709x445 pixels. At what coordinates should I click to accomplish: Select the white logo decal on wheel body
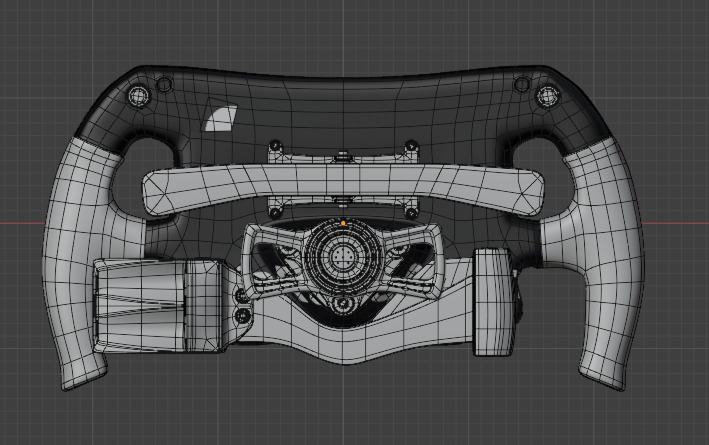point(221,118)
